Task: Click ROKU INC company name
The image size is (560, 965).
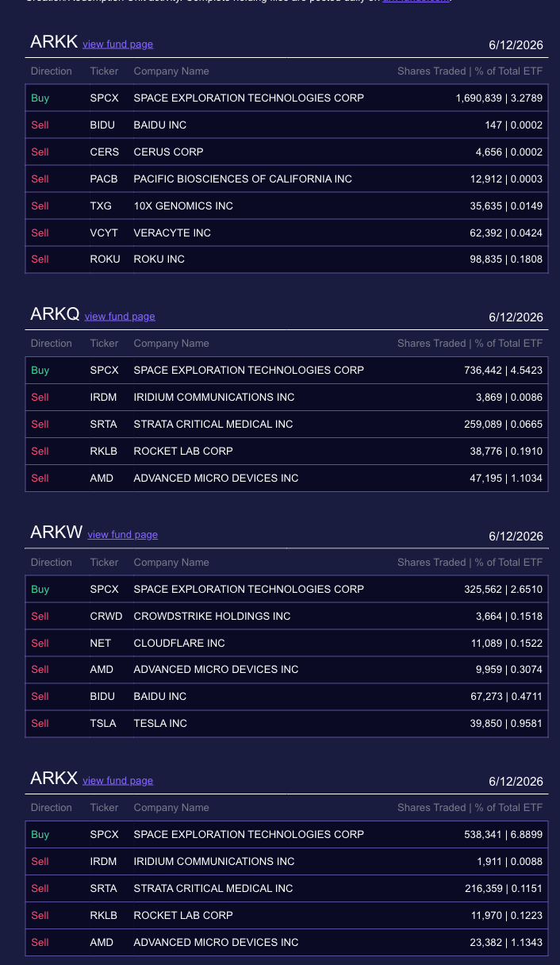Action: tap(159, 260)
